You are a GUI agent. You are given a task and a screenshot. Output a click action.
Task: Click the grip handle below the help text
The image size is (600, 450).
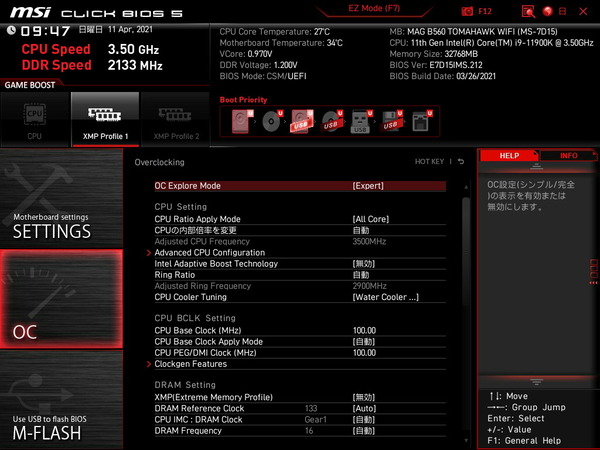coord(536,382)
